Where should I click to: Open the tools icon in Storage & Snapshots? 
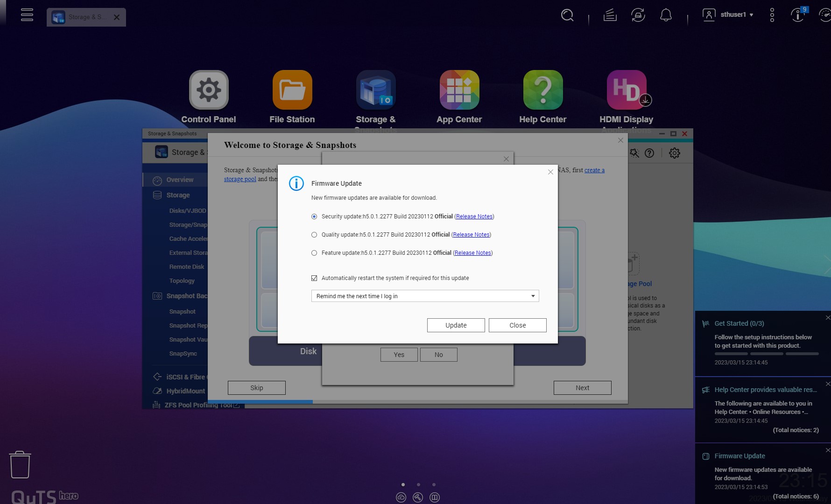coord(634,153)
